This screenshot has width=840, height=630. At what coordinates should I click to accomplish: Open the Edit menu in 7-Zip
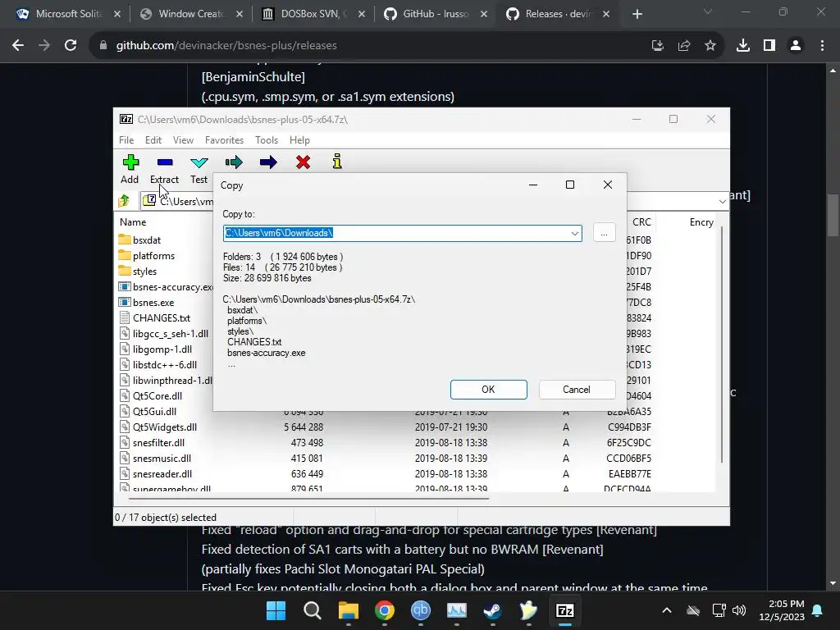coord(153,139)
